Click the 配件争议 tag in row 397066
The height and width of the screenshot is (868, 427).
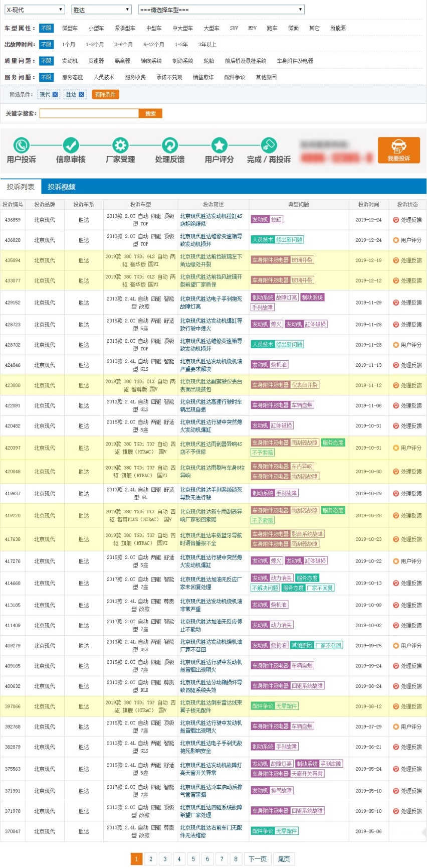tap(263, 706)
